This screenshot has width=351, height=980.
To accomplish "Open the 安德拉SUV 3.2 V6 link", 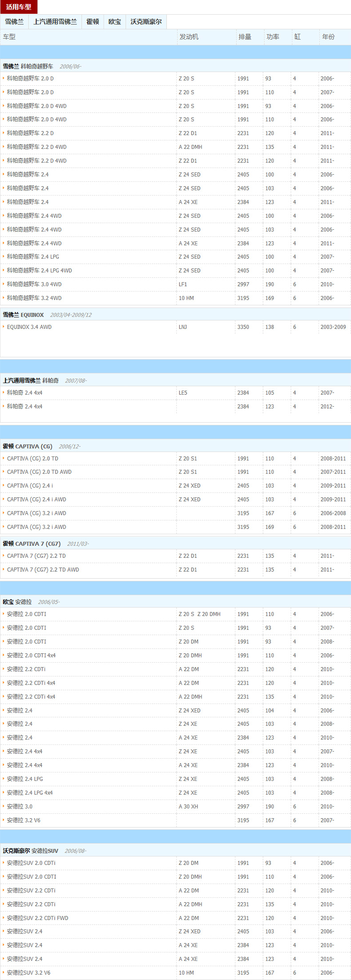I will pos(29,973).
